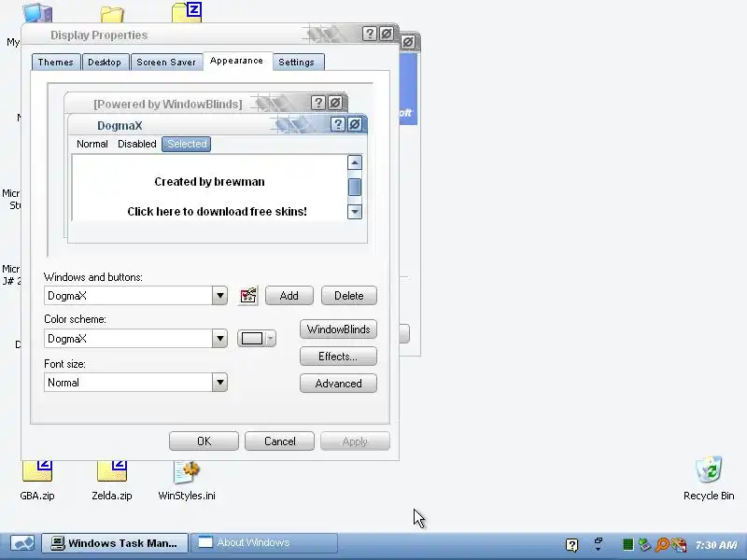The height and width of the screenshot is (560, 747).
Task: Open the orange magnifier tray icon
Action: [662, 544]
